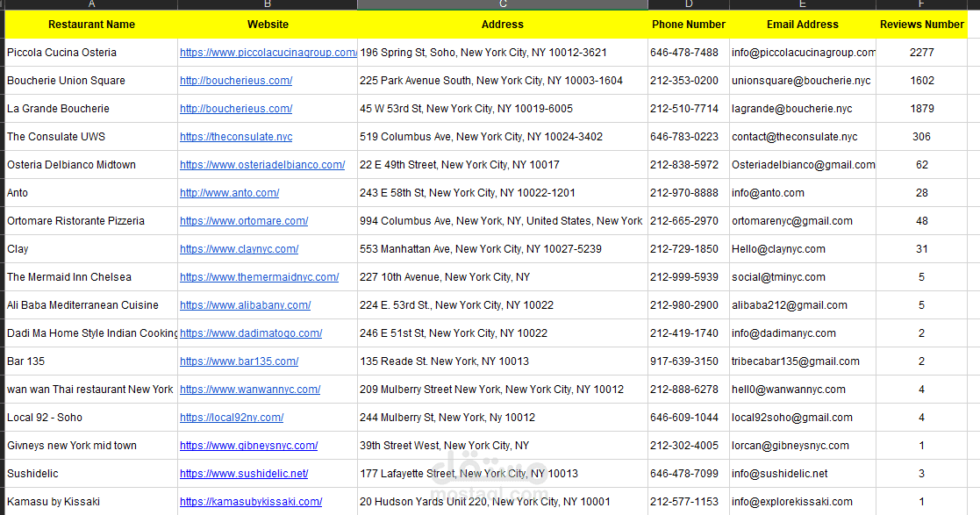Select reviews count 62
Image resolution: width=980 pixels, height=515 pixels.
point(922,165)
